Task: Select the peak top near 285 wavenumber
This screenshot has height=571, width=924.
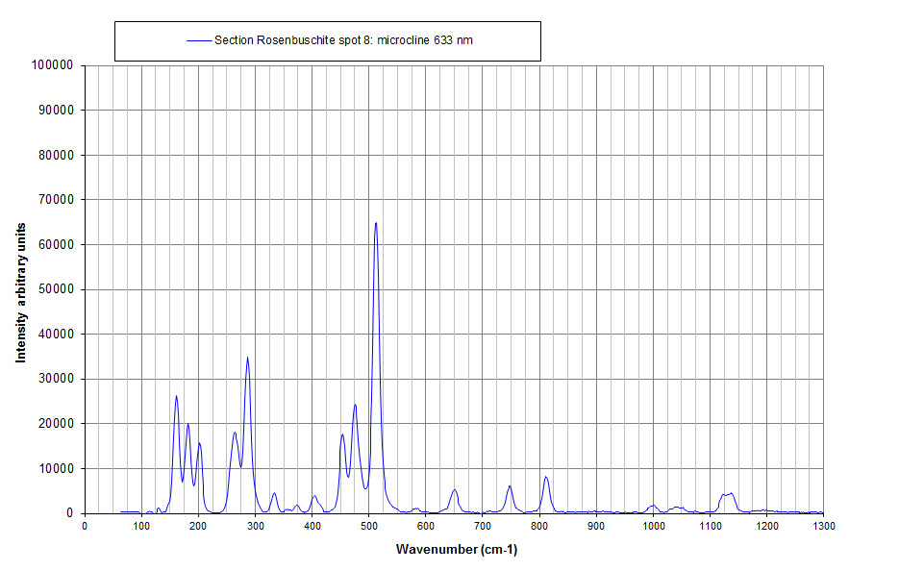Action: click(247, 358)
